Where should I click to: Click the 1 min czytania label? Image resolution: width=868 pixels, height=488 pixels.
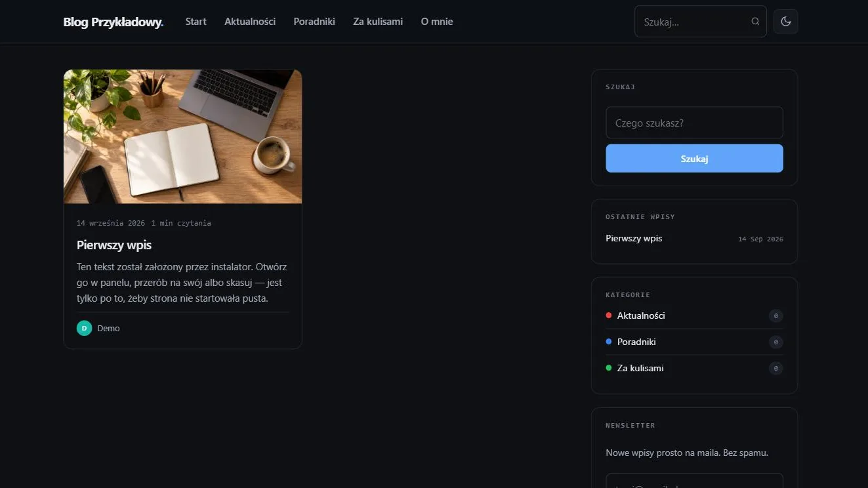click(x=181, y=223)
